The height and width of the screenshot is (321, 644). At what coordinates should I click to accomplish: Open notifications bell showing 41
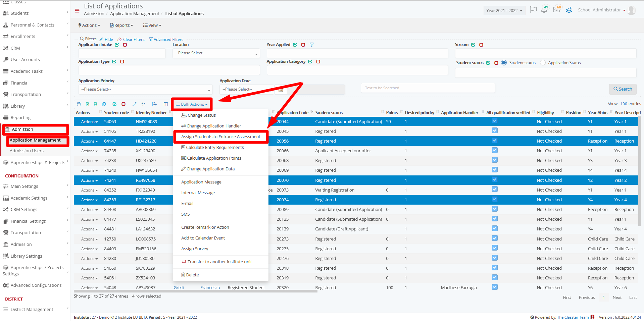[545, 9]
